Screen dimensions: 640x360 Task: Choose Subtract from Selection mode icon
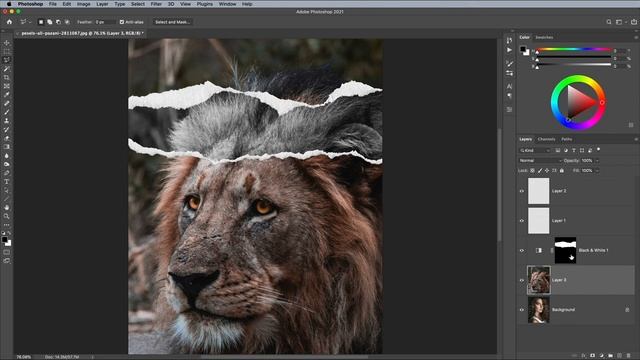[58, 22]
